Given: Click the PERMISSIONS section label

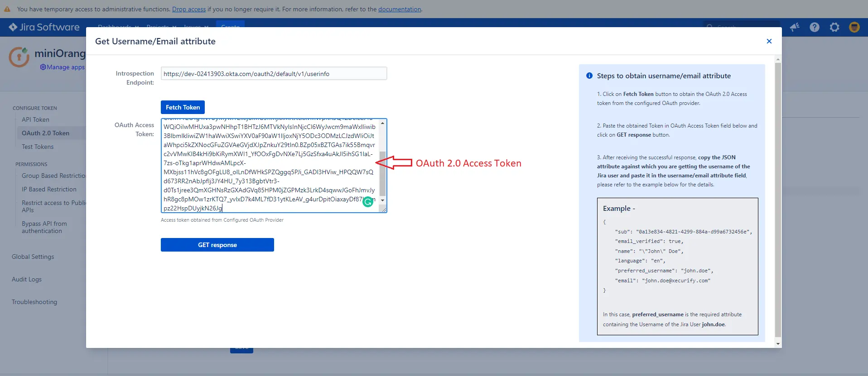Looking at the screenshot, I should pos(31,164).
